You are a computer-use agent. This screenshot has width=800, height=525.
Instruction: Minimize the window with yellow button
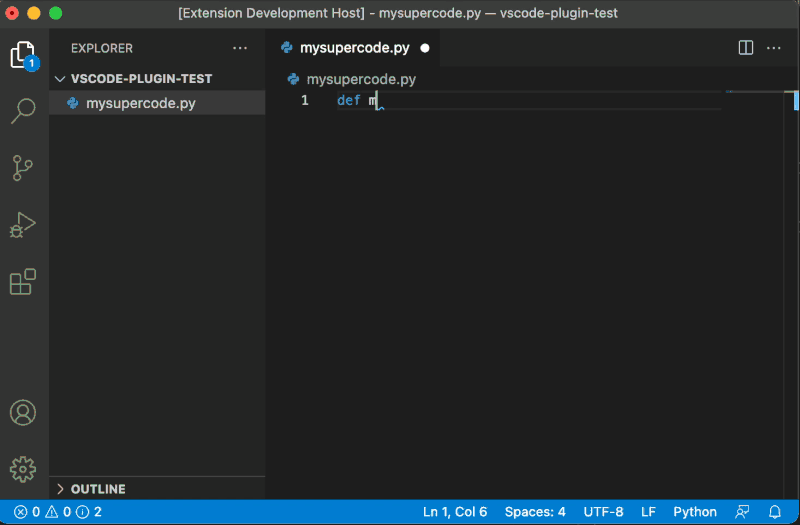click(x=34, y=13)
